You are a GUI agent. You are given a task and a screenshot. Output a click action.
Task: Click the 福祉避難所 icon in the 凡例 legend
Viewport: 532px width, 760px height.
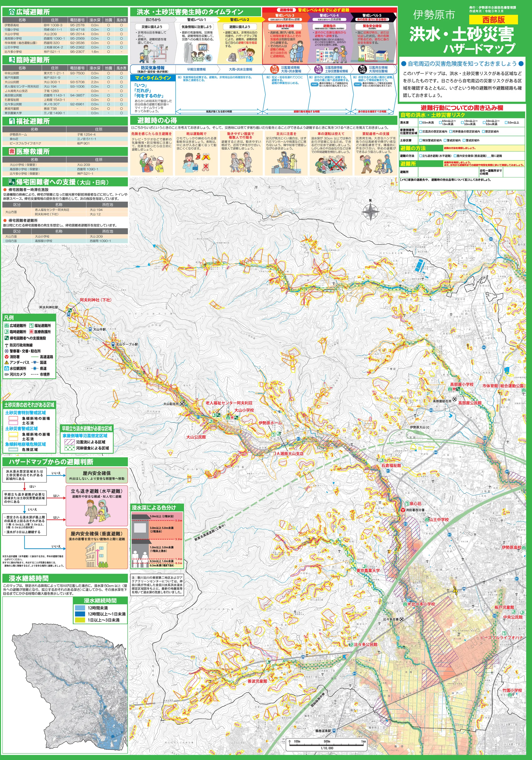[x=31, y=326]
